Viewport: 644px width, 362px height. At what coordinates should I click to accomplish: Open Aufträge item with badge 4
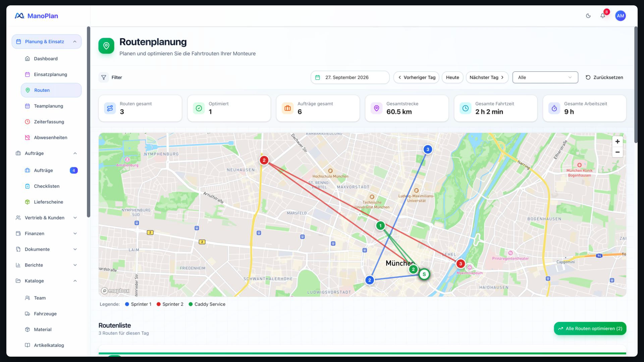coord(51,170)
